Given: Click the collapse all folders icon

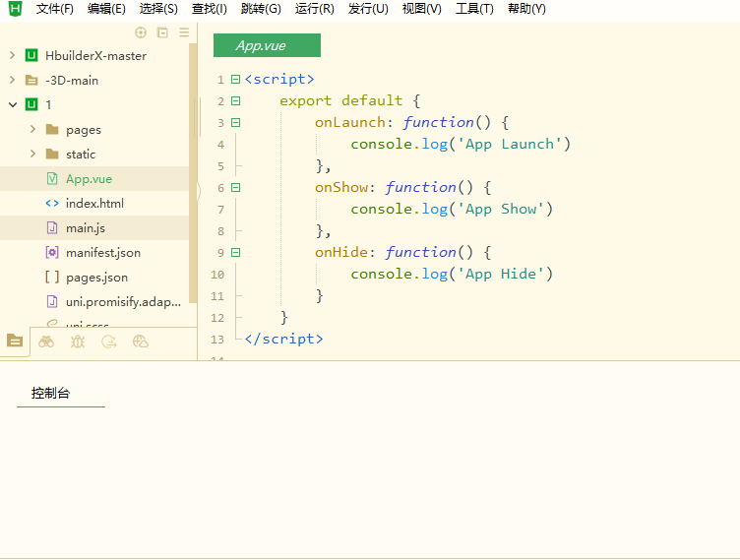Looking at the screenshot, I should pyautogui.click(x=162, y=32).
